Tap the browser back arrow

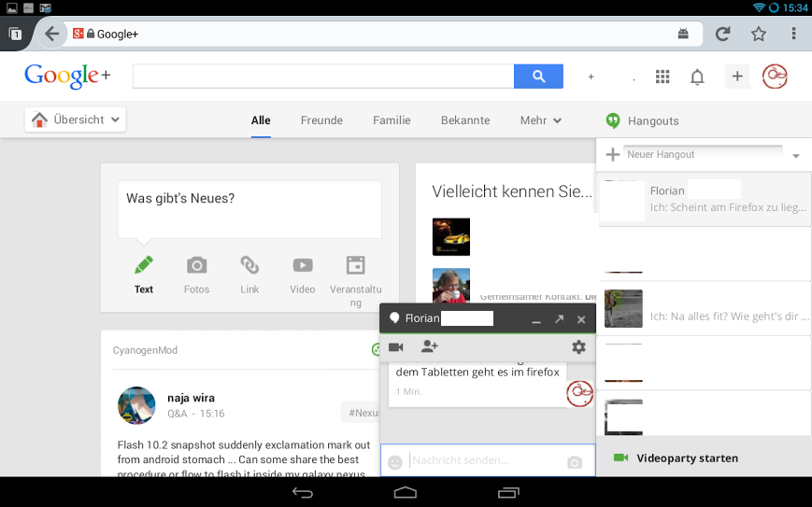click(51, 35)
